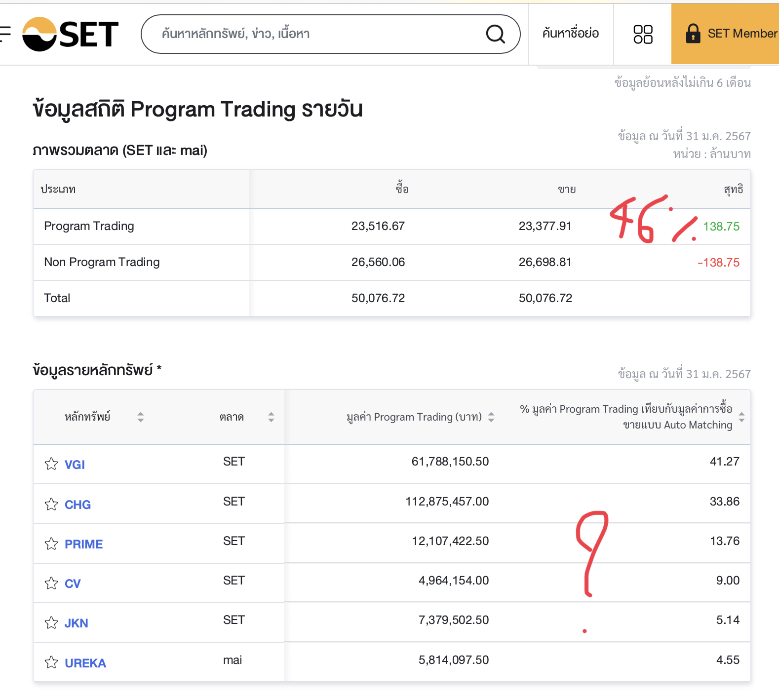
Task: Open the UREKA stock link
Action: (x=85, y=663)
